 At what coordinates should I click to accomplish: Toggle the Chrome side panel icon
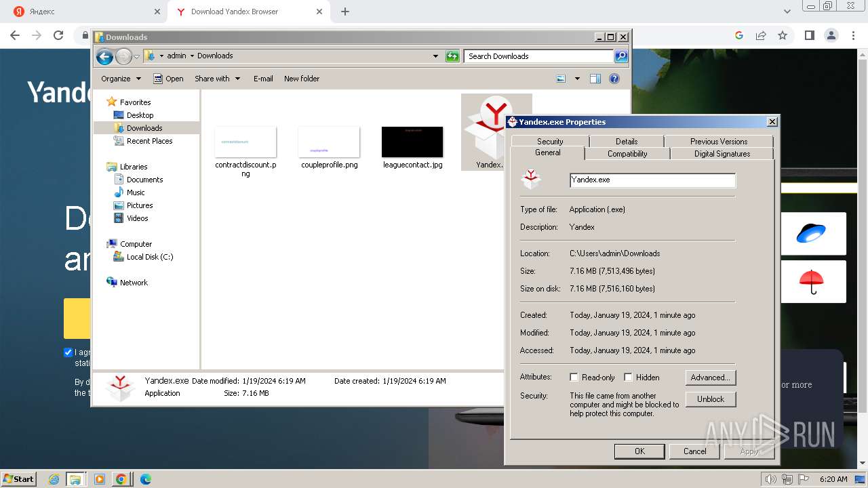[x=809, y=35]
